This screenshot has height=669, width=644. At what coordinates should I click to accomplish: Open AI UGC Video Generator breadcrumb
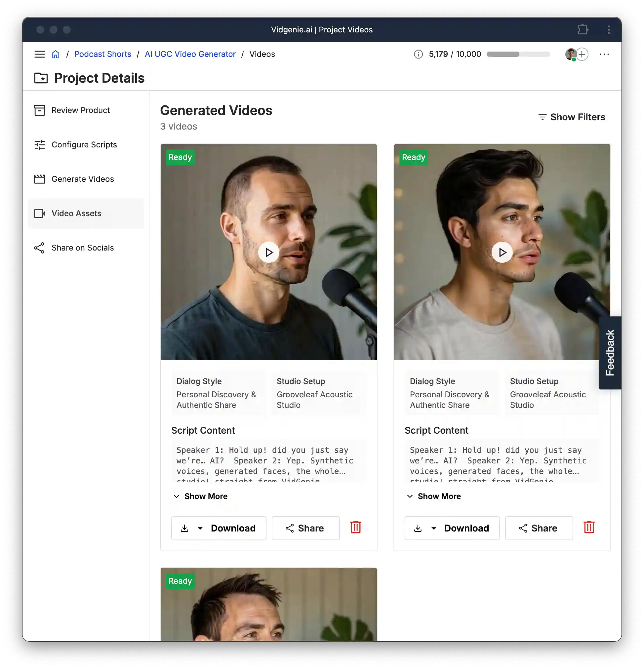(x=190, y=54)
